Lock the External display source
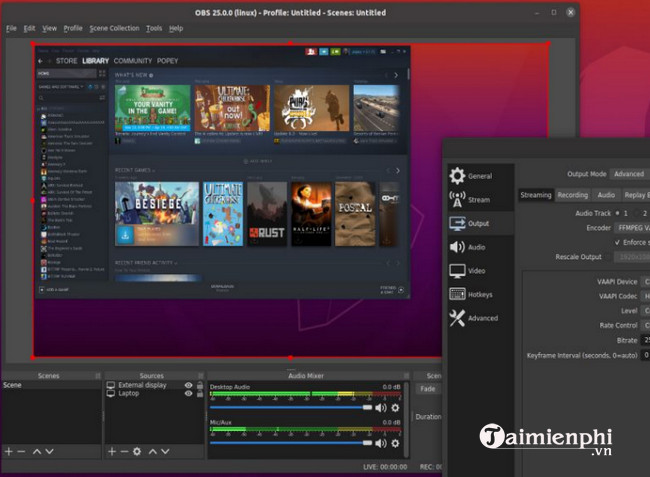This screenshot has width=650, height=477. pos(200,385)
